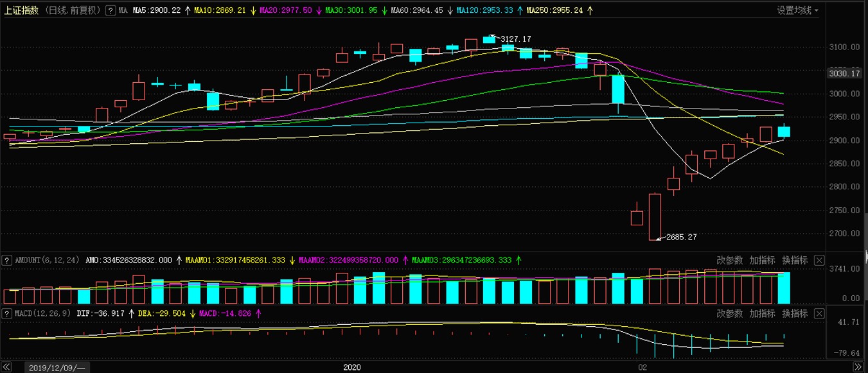868x373 pixels.
Task: Select the 上证指数 title label
Action: tap(22, 10)
